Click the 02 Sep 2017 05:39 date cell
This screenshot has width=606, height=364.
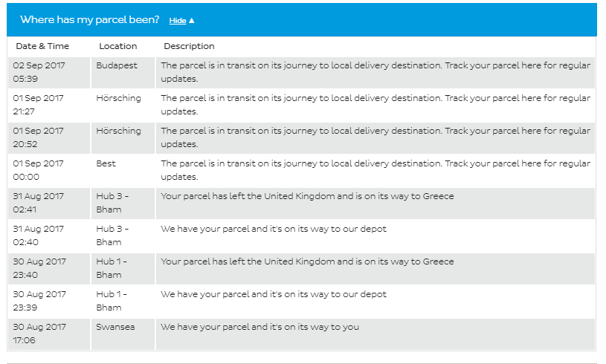click(x=49, y=73)
